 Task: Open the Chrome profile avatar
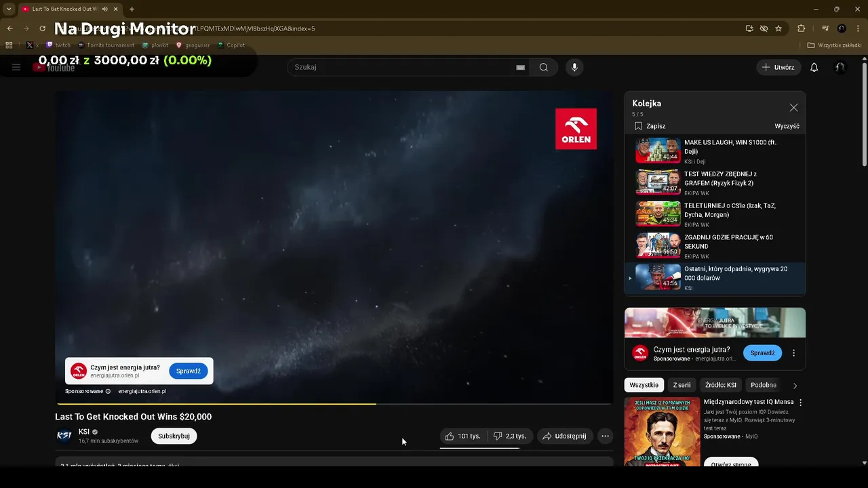pyautogui.click(x=842, y=28)
